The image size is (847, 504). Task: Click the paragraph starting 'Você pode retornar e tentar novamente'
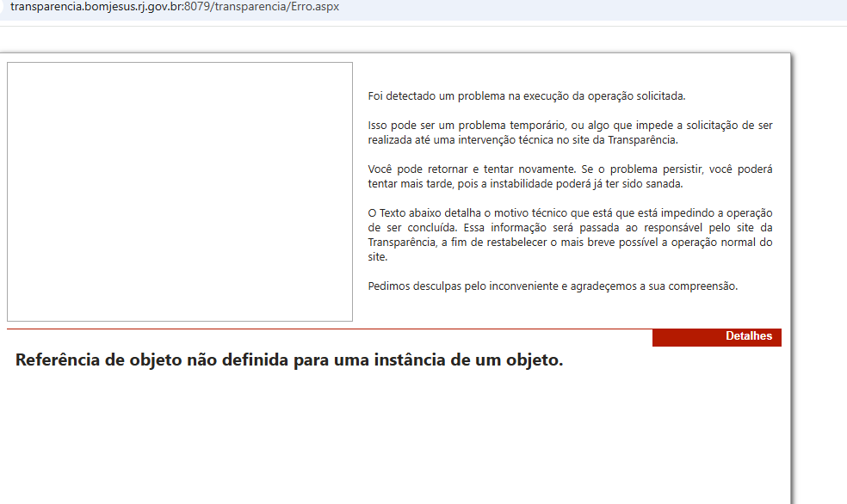(x=570, y=176)
